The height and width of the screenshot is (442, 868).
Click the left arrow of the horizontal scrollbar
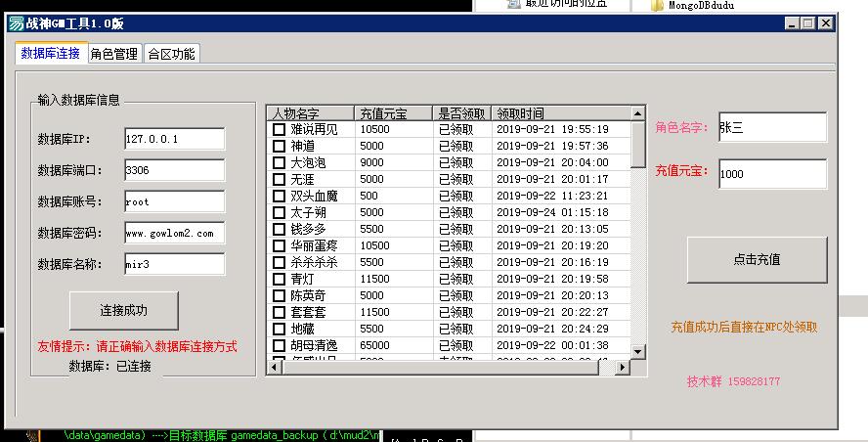coord(273,366)
